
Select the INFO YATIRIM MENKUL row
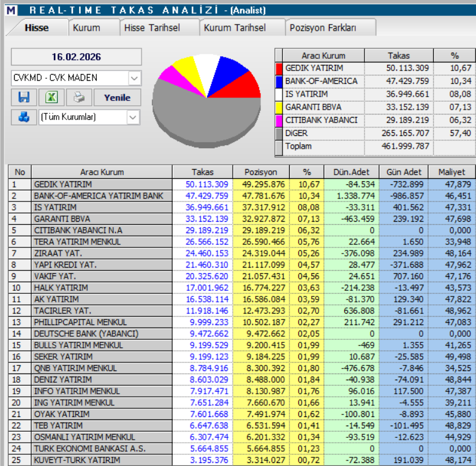tap(242, 391)
